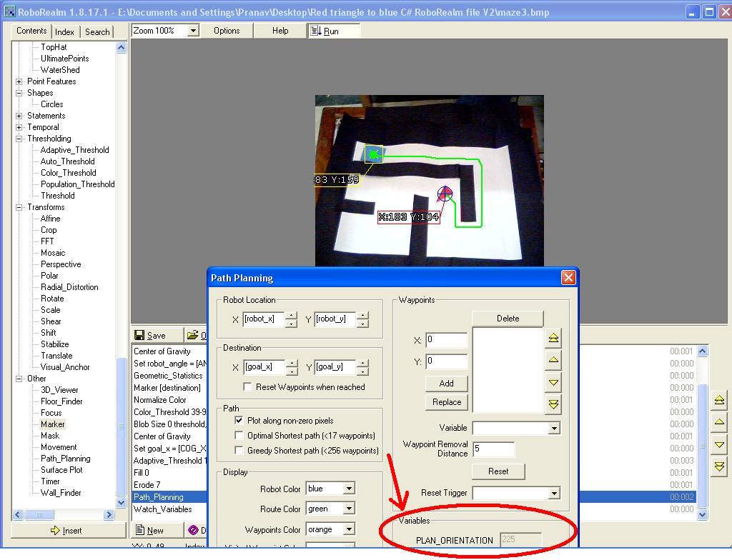Enable Optimal Shortest path option

(x=239, y=436)
